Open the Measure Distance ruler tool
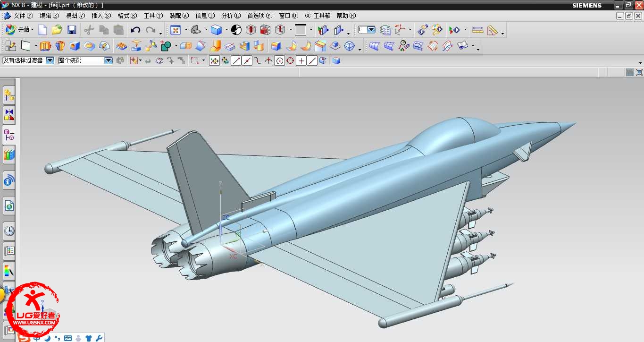Image resolution: width=644 pixels, height=342 pixels. 477,30
